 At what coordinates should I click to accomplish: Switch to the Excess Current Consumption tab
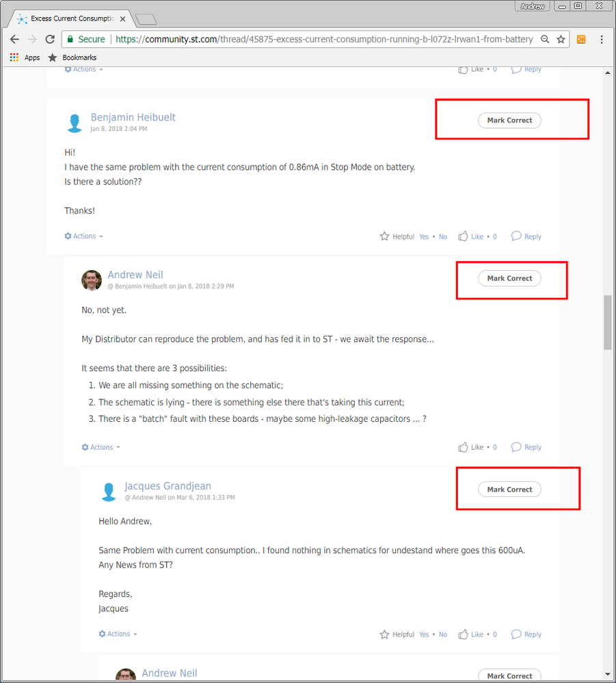click(72, 18)
